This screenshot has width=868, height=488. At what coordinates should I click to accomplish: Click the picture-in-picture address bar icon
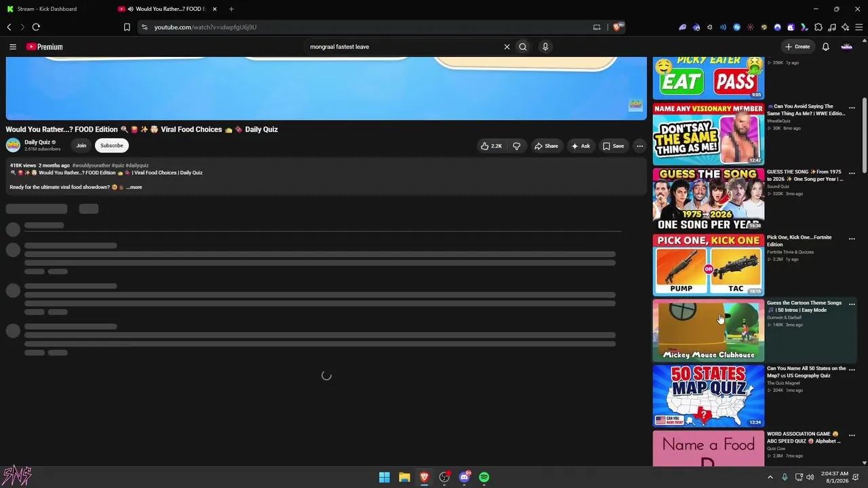pos(597,27)
